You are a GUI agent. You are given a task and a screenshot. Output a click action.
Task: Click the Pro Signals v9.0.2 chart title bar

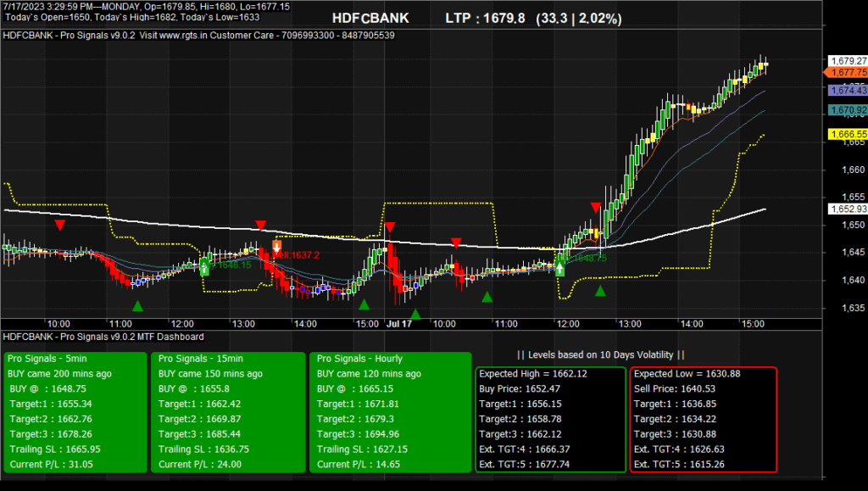point(198,36)
